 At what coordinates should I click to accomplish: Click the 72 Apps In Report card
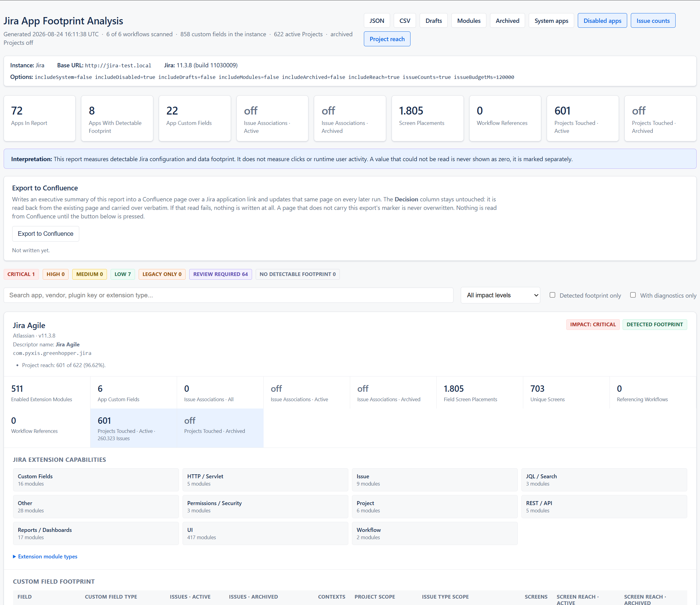click(x=40, y=118)
